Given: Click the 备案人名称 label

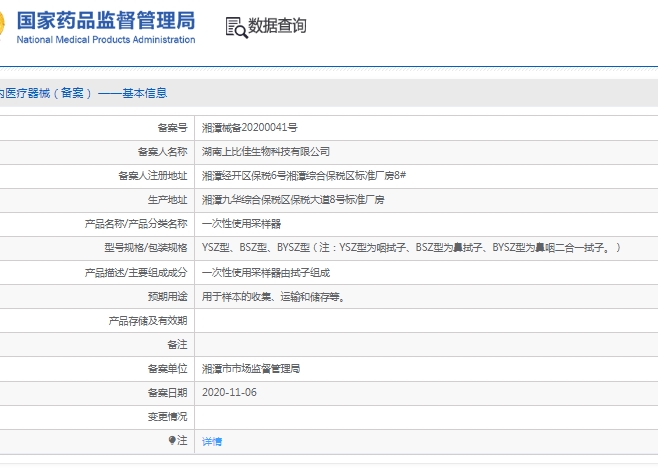Looking at the screenshot, I should tap(162, 151).
